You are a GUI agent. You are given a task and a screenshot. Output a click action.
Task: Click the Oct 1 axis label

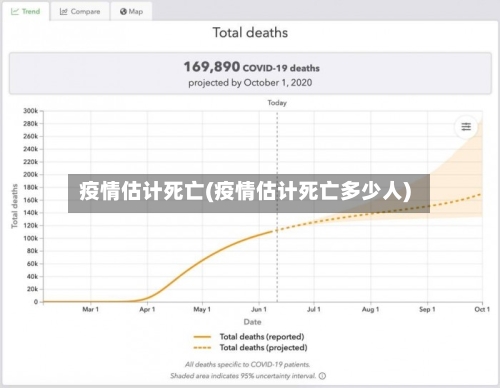(482, 310)
